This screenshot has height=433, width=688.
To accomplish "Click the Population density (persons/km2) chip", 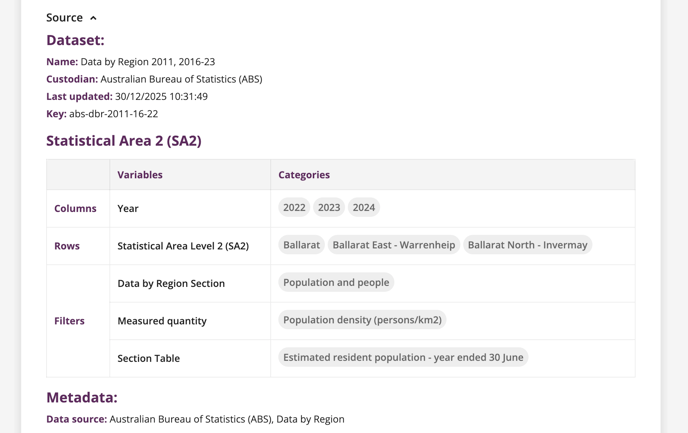I will 362,320.
